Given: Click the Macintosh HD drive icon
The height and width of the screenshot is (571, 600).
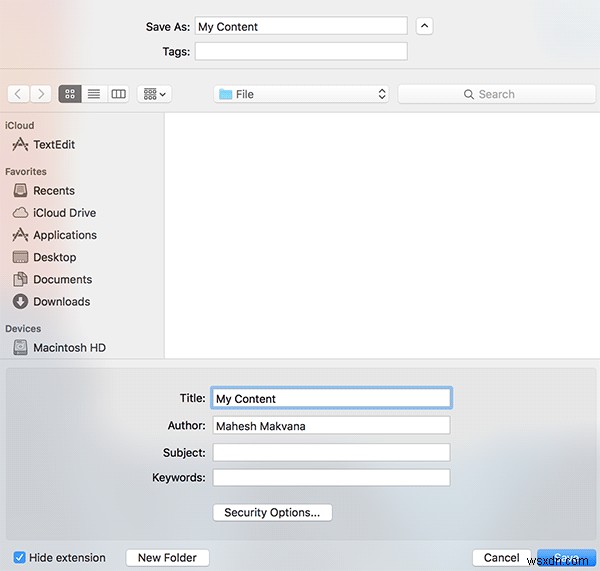Looking at the screenshot, I should pos(20,347).
